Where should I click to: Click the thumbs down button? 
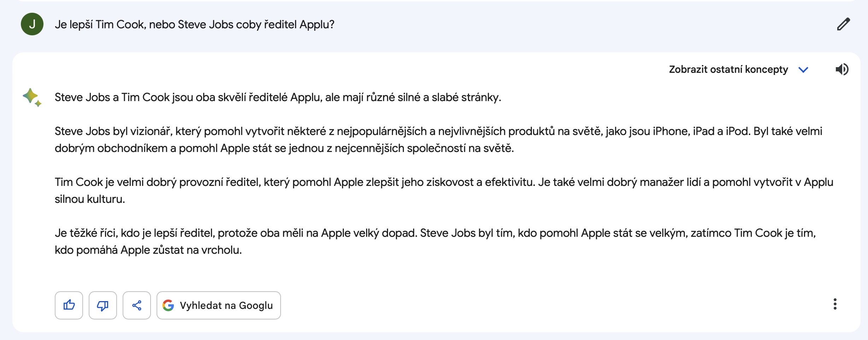point(103,305)
